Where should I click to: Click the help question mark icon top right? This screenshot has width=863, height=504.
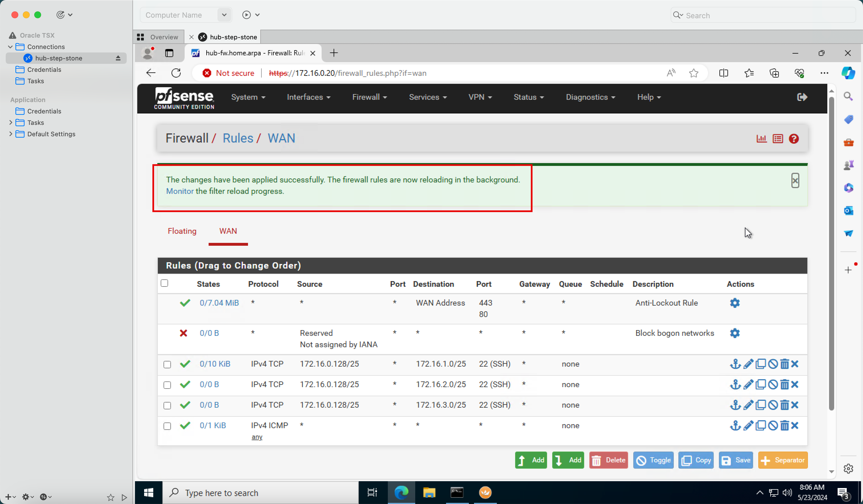[x=794, y=139]
